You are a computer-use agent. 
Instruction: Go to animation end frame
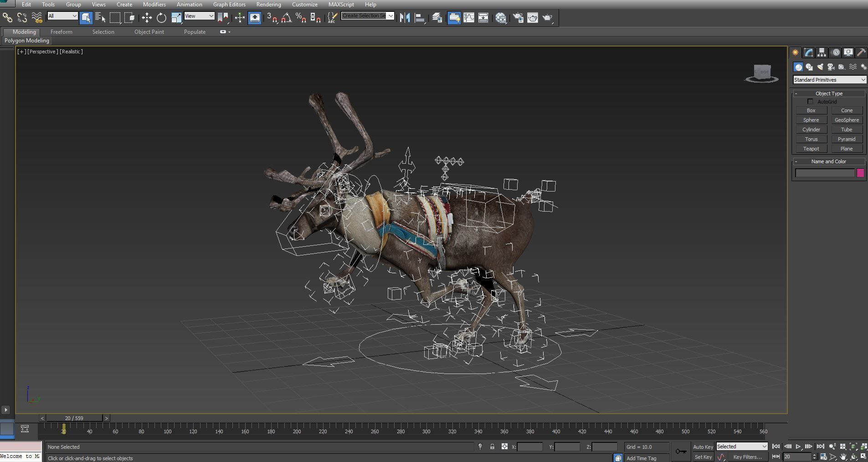tap(820, 446)
